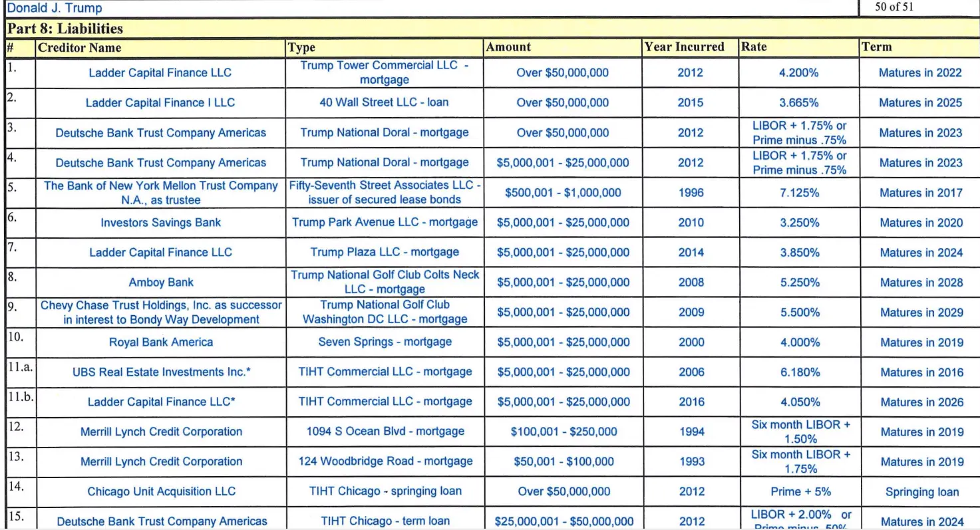The height and width of the screenshot is (530, 980).
Task: Click the Prime + 5% rate cell
Action: click(x=799, y=492)
